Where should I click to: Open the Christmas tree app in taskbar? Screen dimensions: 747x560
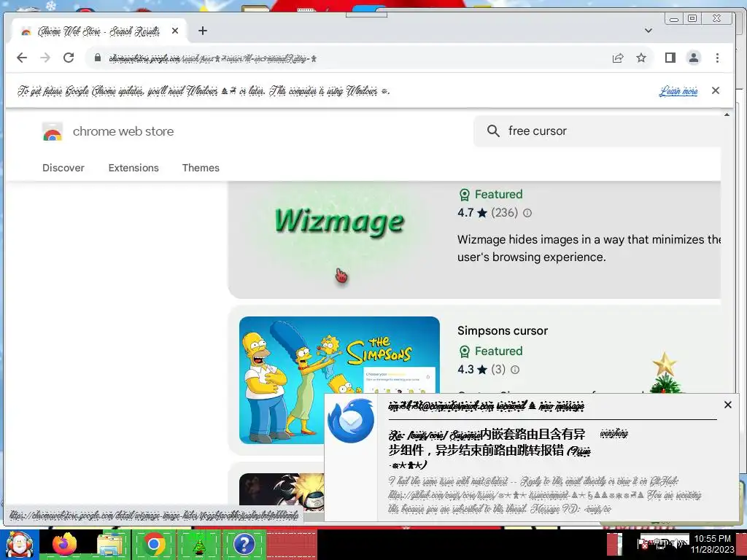click(x=198, y=545)
